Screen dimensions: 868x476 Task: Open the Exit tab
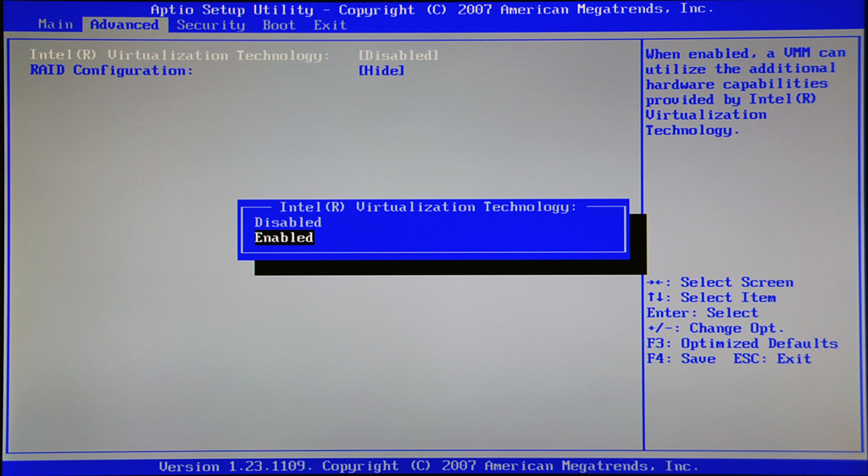pos(330,25)
